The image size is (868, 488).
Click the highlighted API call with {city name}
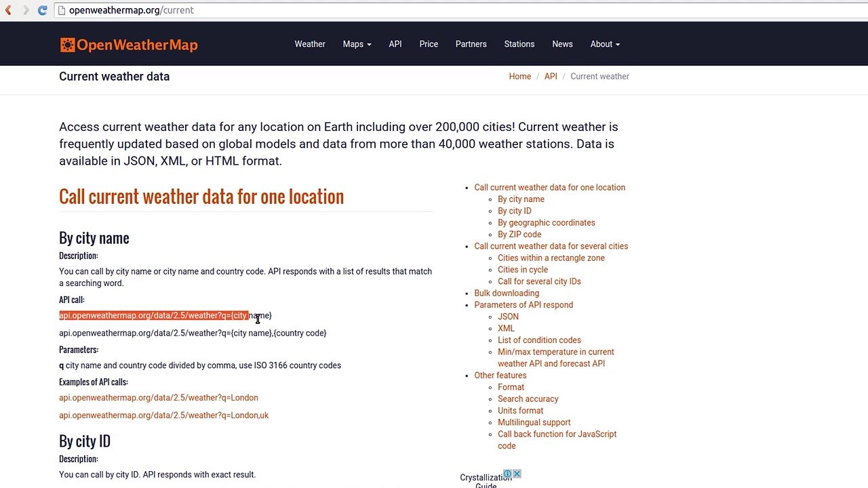tap(165, 316)
